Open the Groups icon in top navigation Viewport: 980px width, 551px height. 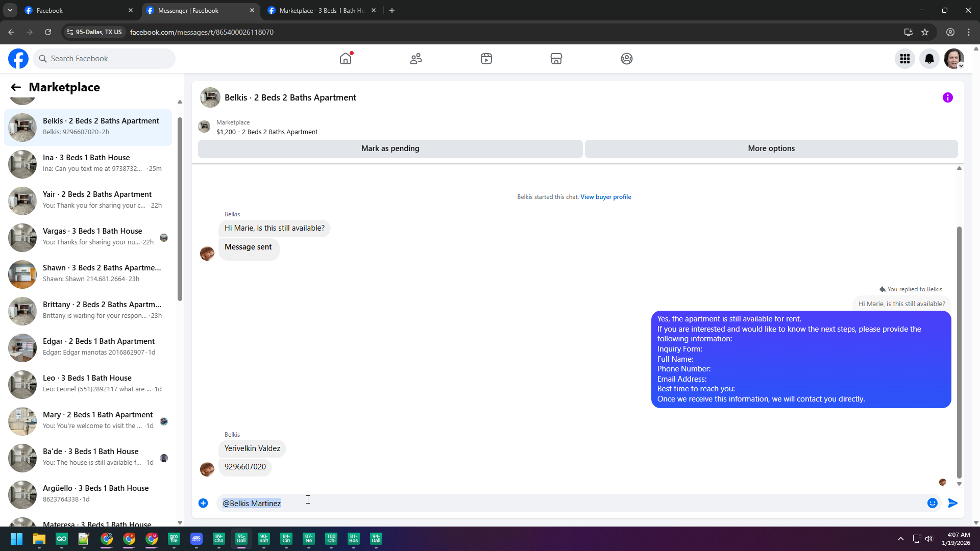[627, 59]
